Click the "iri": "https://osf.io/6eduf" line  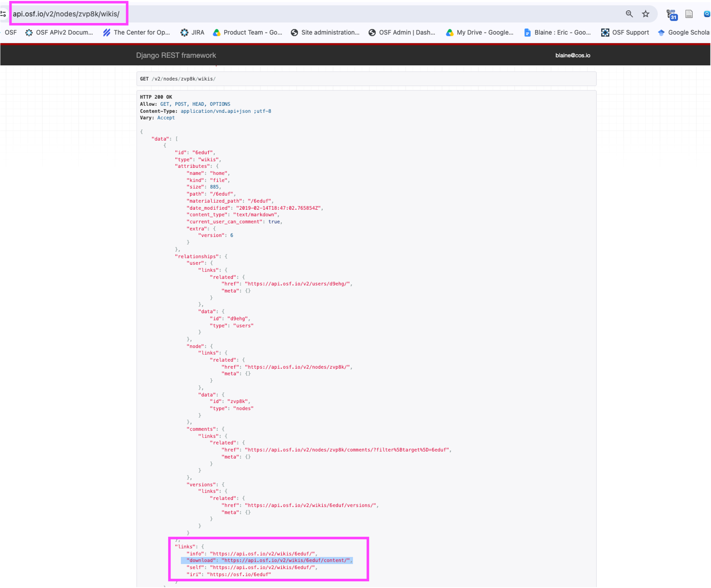click(x=229, y=575)
